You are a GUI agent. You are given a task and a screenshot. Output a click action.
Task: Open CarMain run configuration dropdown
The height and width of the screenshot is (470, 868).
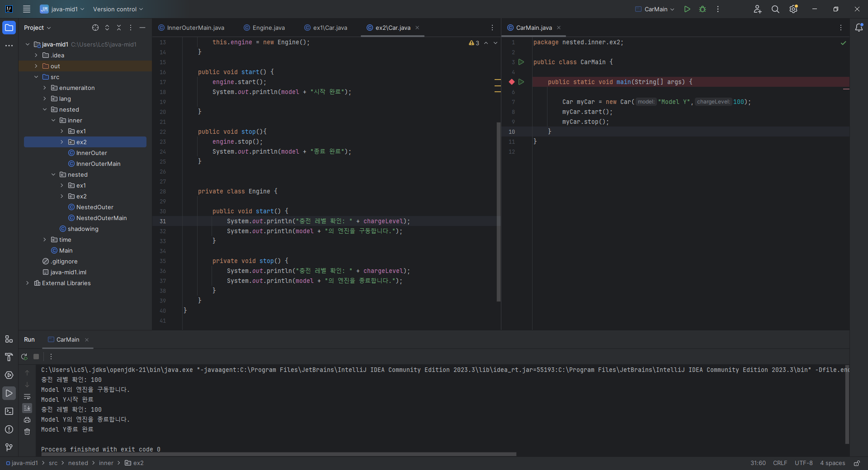pyautogui.click(x=655, y=9)
